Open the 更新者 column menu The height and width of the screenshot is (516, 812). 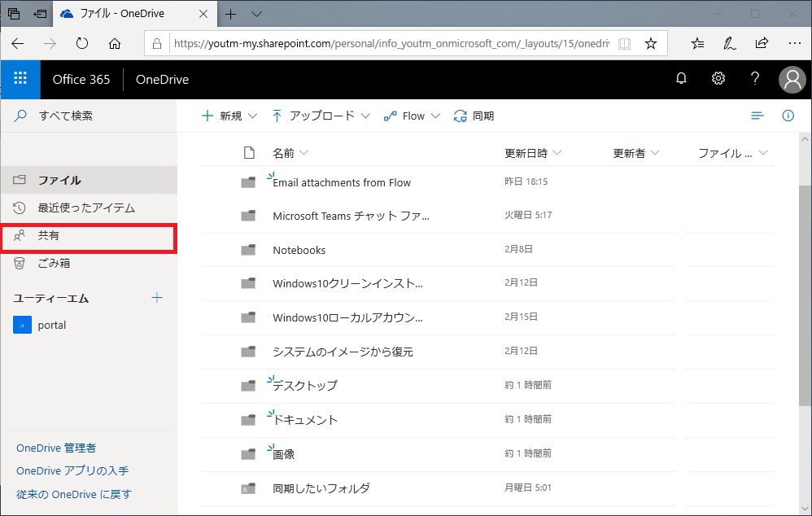[636, 153]
